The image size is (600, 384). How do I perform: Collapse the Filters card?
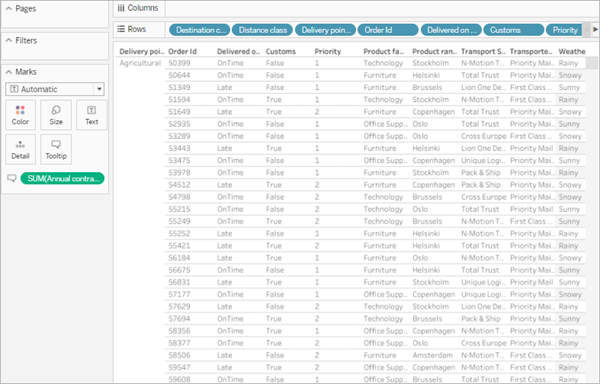pyautogui.click(x=9, y=40)
